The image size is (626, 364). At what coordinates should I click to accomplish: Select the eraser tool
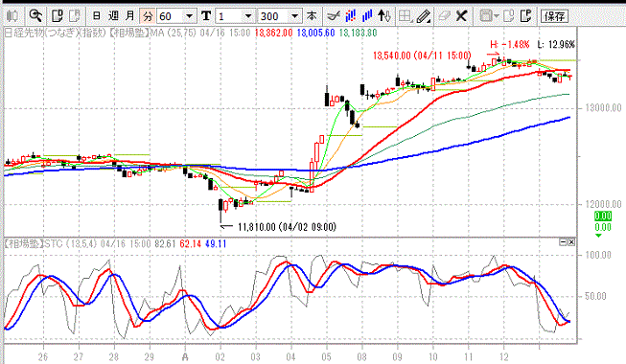(x=444, y=16)
